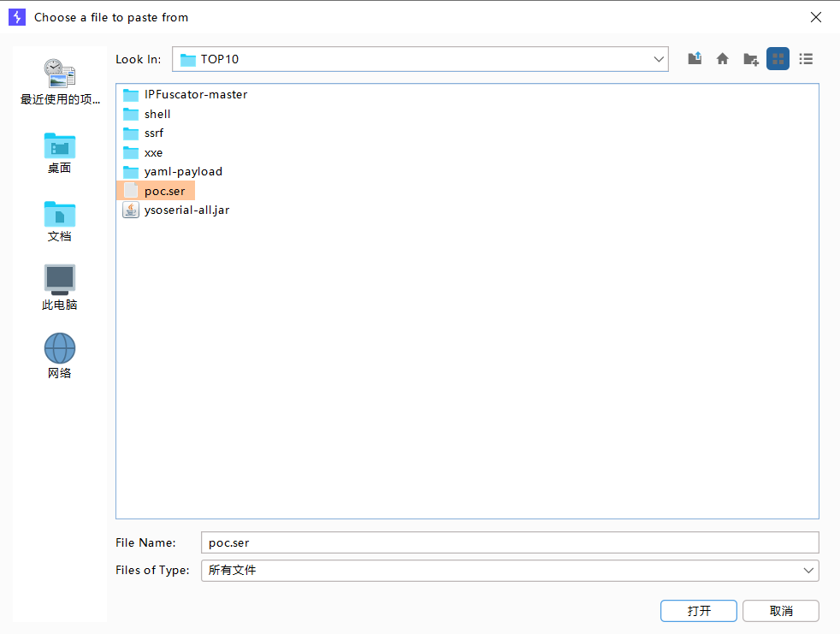
Task: Select the ysoserial-all.jar file
Action: pos(186,210)
